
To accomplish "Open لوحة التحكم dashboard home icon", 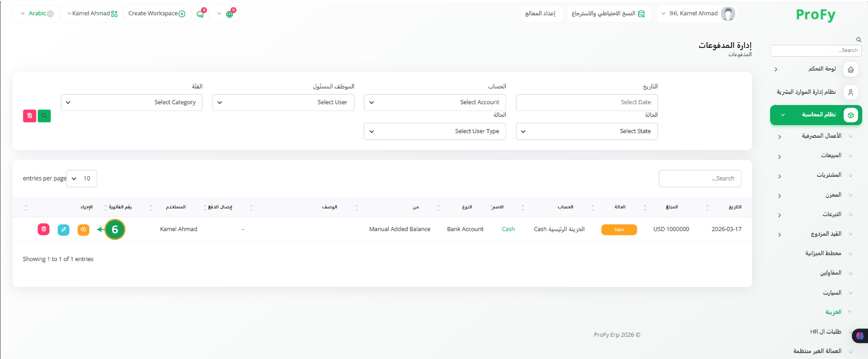I will pos(851,69).
